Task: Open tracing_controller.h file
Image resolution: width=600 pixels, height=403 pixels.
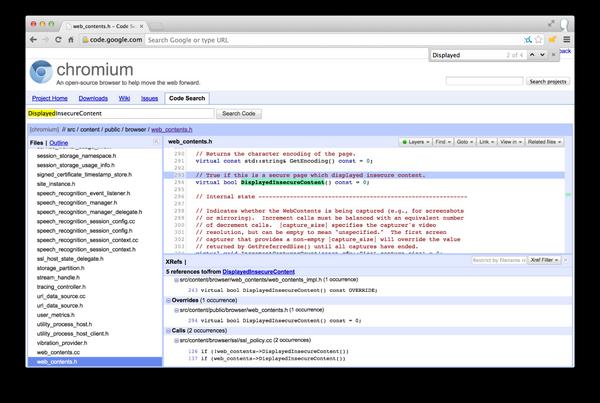Action: 61,287
